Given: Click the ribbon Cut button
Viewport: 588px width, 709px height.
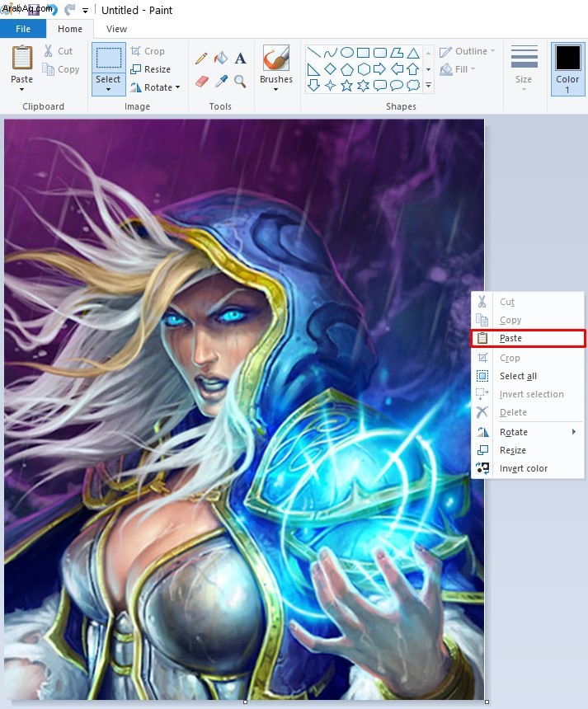Looking at the screenshot, I should pos(58,51).
